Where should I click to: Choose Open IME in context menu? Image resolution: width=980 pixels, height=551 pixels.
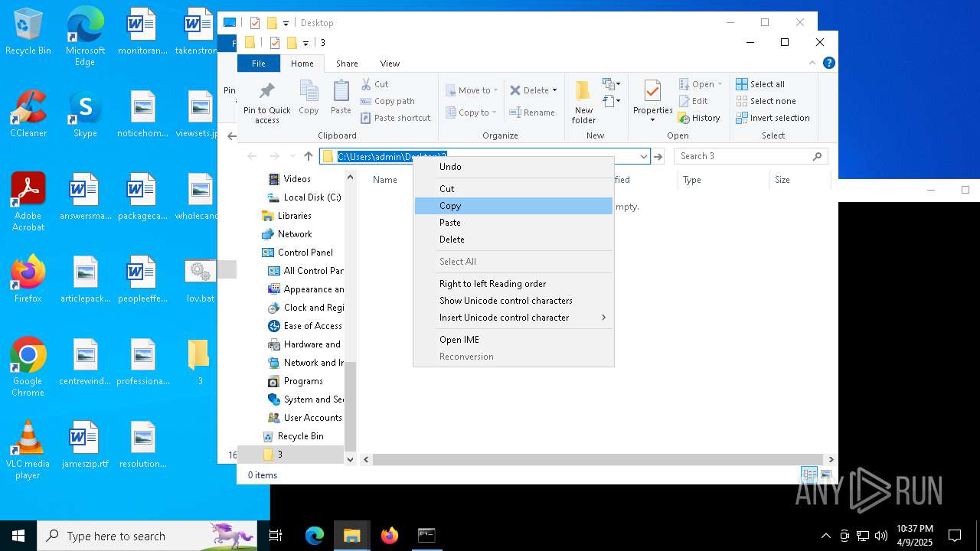pos(514,339)
